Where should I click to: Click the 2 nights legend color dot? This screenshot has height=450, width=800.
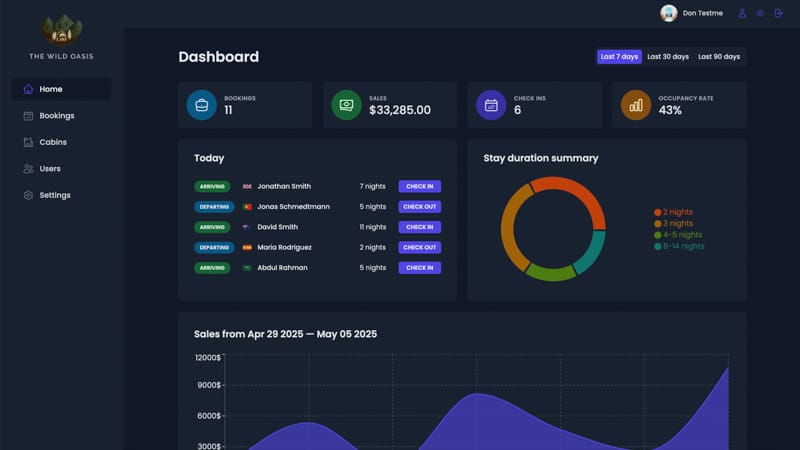(x=657, y=212)
